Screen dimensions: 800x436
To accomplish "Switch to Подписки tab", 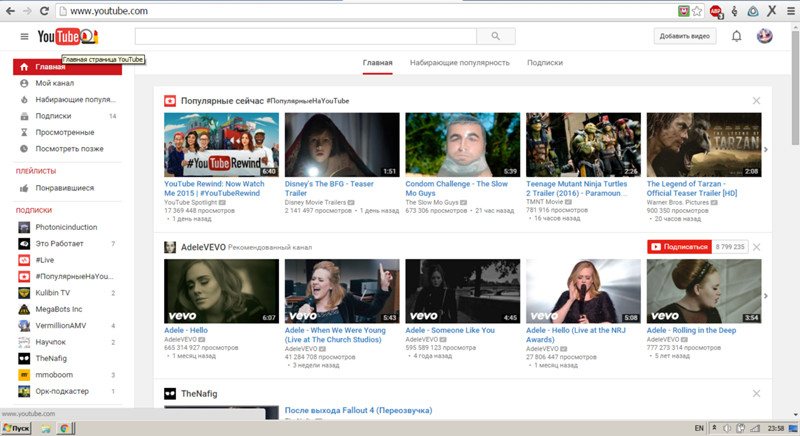I will point(545,63).
